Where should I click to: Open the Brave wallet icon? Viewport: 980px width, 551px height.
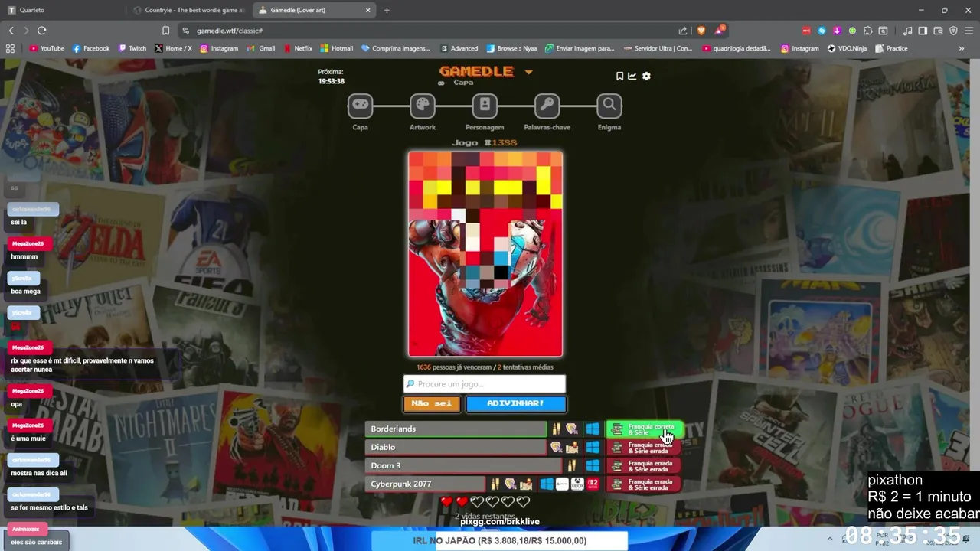938,31
